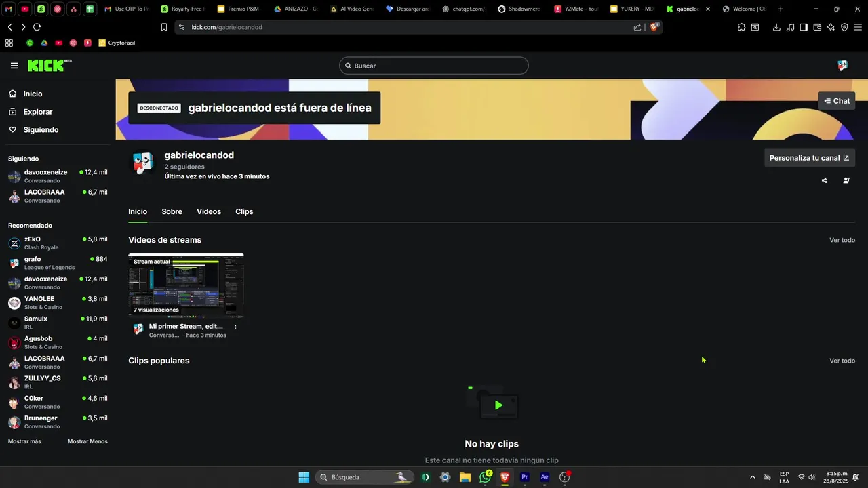Open After Effects from the taskbar
This screenshot has height=488, width=868.
click(x=544, y=477)
